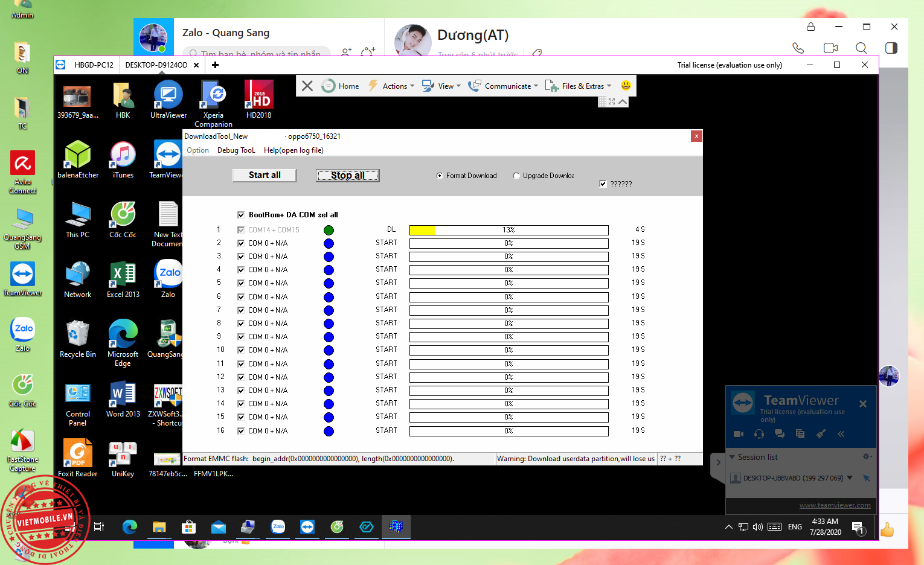
Task: Open chat icon in TeamViewer panel
Action: point(780,433)
